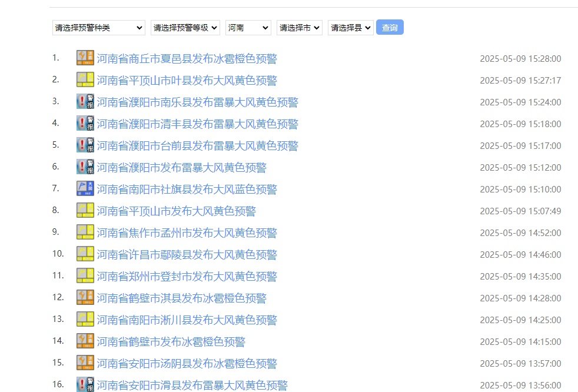Expand the province dropdown showing 河南
The width and height of the screenshot is (578, 392).
click(x=248, y=28)
